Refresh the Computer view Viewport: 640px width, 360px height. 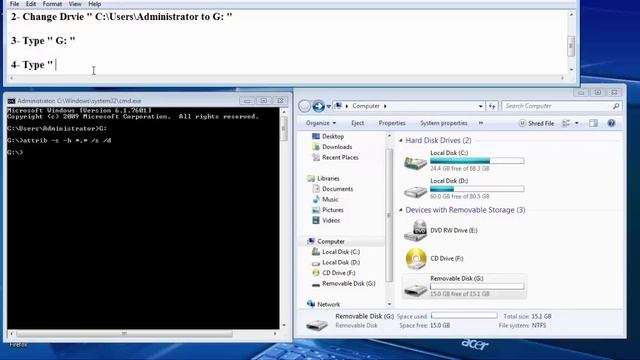(x=492, y=107)
